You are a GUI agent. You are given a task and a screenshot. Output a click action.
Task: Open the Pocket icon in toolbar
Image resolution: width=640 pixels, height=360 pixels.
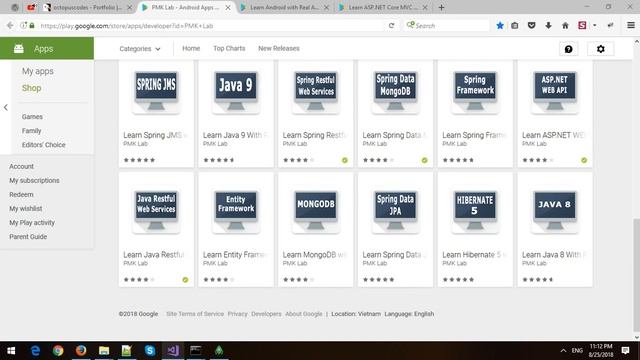click(531, 26)
